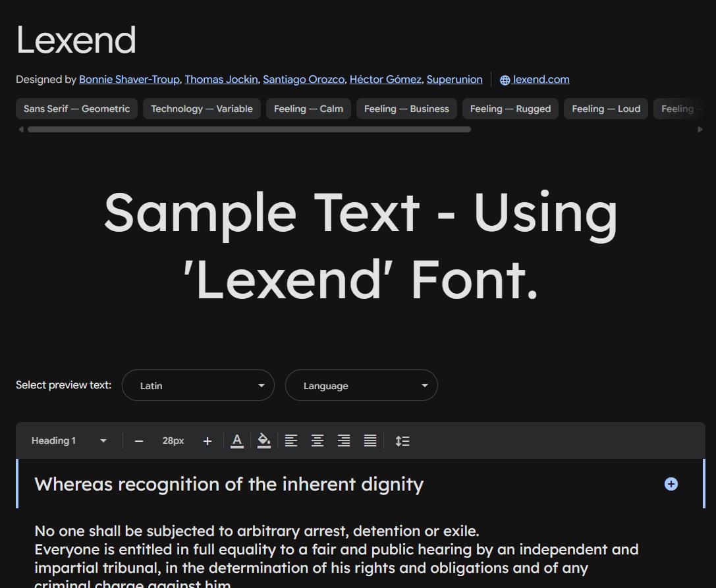This screenshot has height=588, width=716.
Task: Click the globe icon beside lexend.com
Action: [x=505, y=80]
